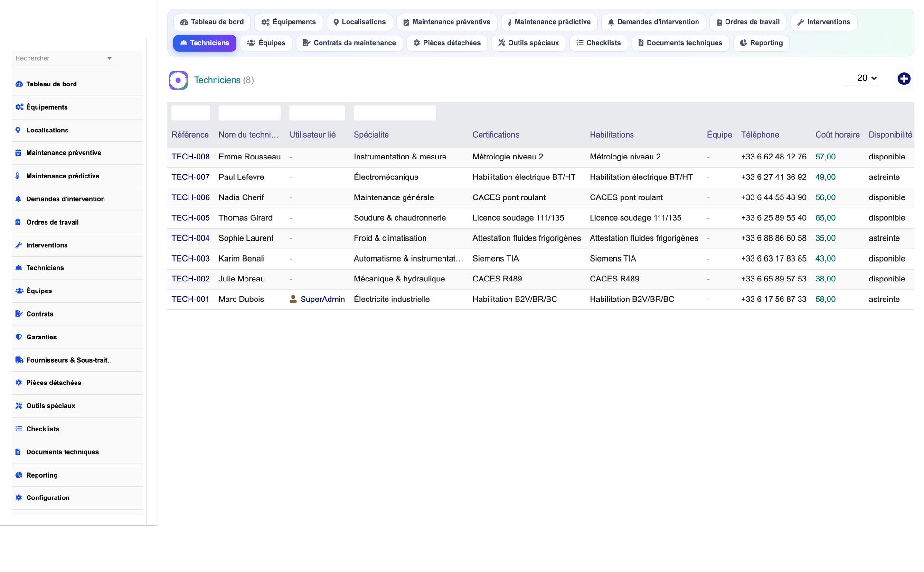Sort by the Téléphone column header
This screenshot has height=572, width=924.
point(760,135)
